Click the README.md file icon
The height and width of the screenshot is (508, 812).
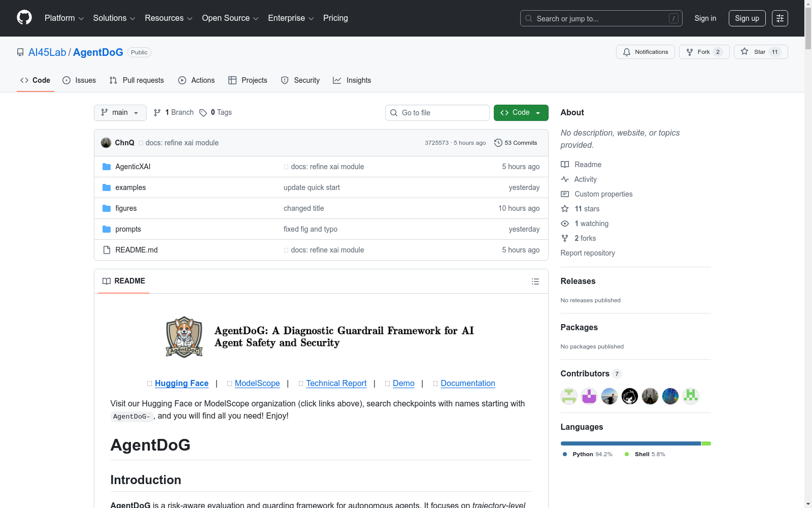107,250
